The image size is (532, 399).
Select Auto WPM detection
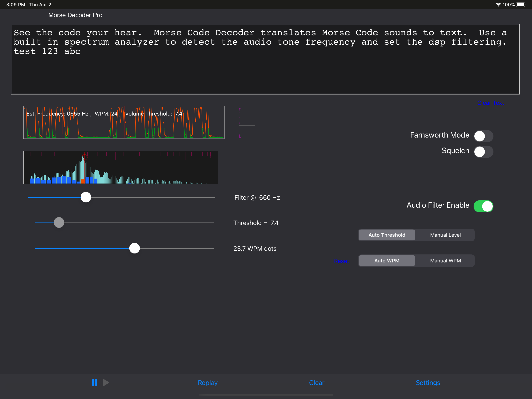pyautogui.click(x=387, y=260)
